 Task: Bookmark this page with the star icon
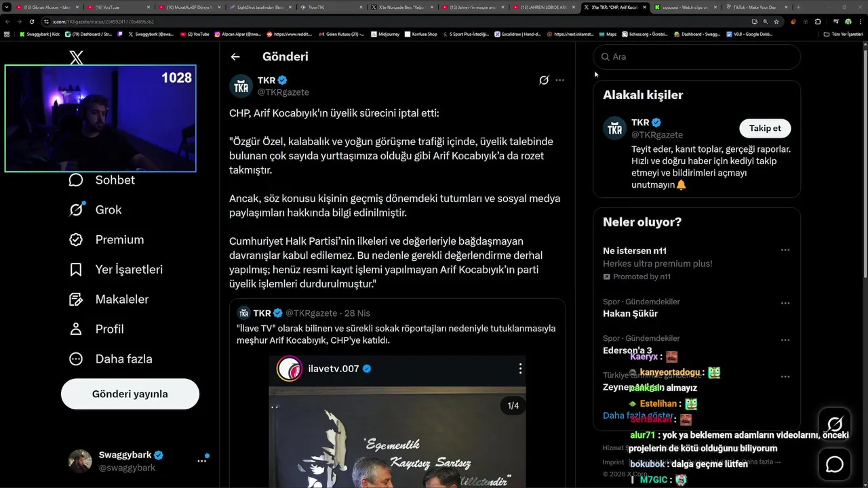776,22
